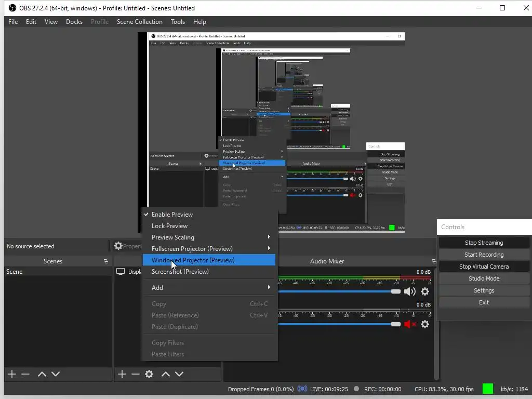This screenshot has height=399, width=532.
Task: Remove selected scene with minus icon
Action: point(25,374)
